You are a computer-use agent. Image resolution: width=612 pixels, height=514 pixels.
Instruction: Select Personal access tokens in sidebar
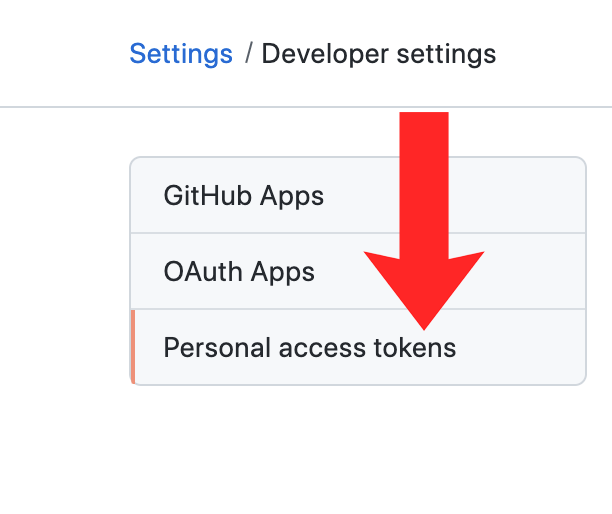pos(309,348)
